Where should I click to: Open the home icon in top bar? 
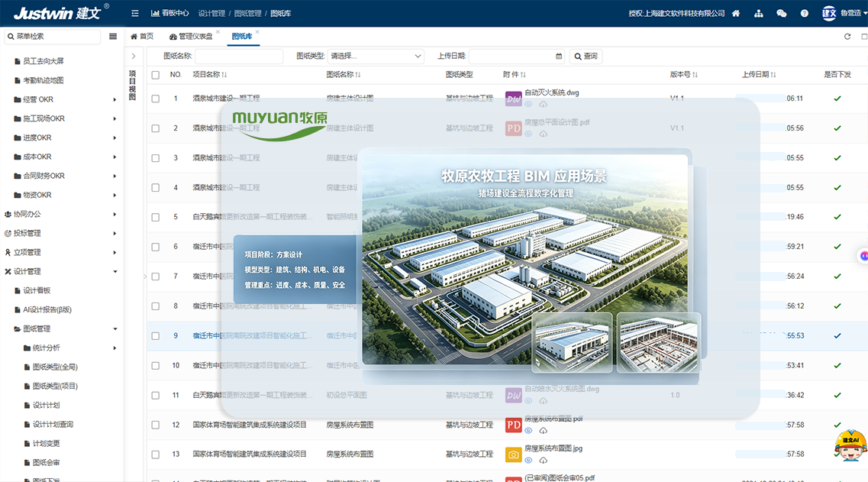[736, 13]
